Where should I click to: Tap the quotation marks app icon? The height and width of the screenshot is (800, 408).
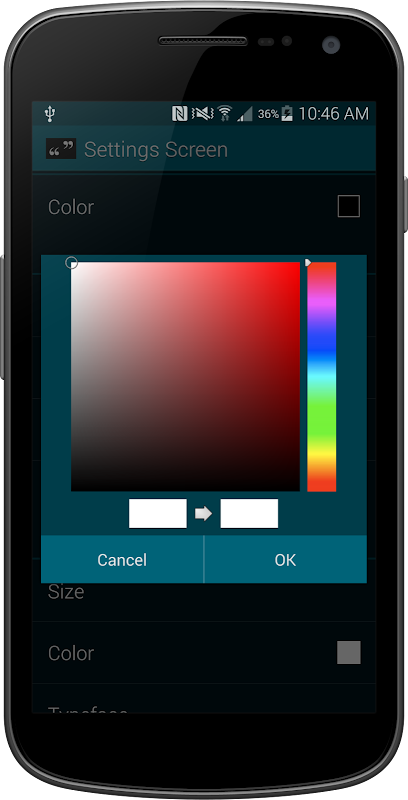point(61,149)
